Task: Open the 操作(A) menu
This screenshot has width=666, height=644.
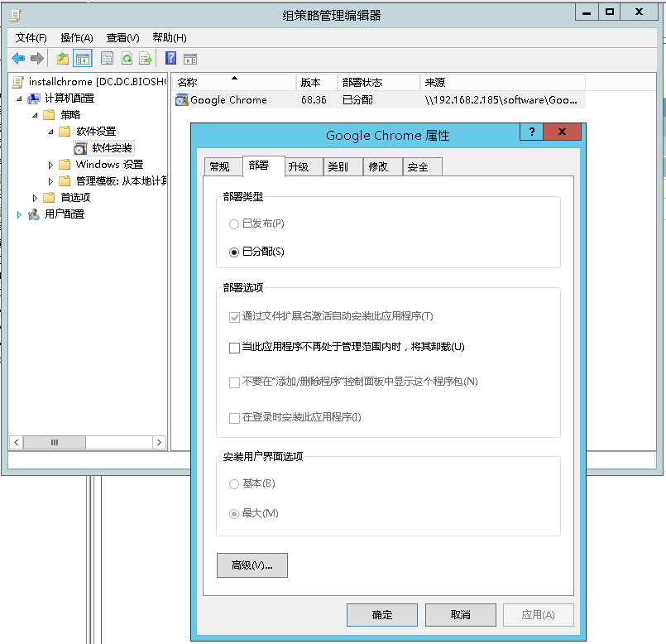Action: point(77,38)
